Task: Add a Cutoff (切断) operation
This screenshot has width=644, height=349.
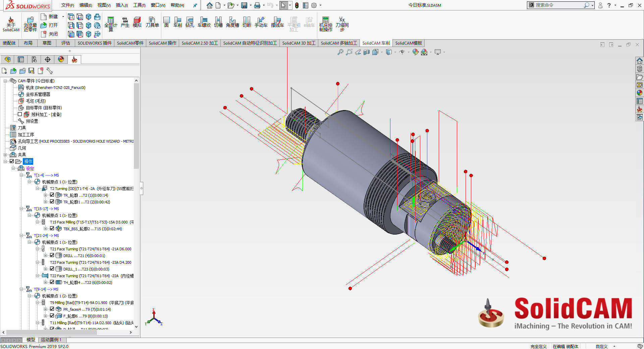Action: tap(247, 22)
